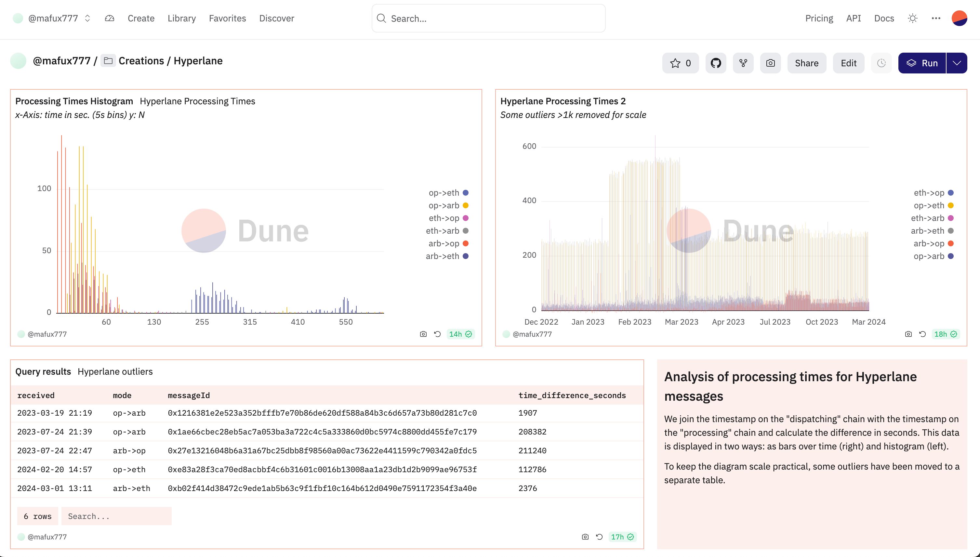This screenshot has height=557, width=980.
Task: Sort table by time_difference_seconds header
Action: click(572, 395)
